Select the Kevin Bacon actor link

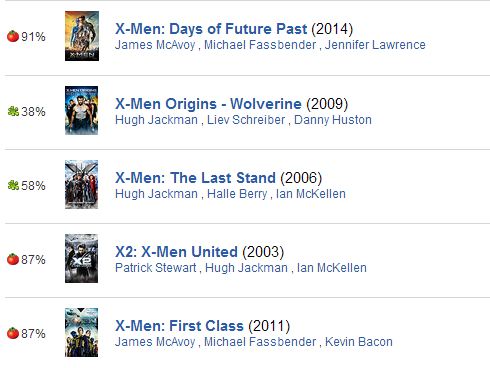[x=359, y=342]
